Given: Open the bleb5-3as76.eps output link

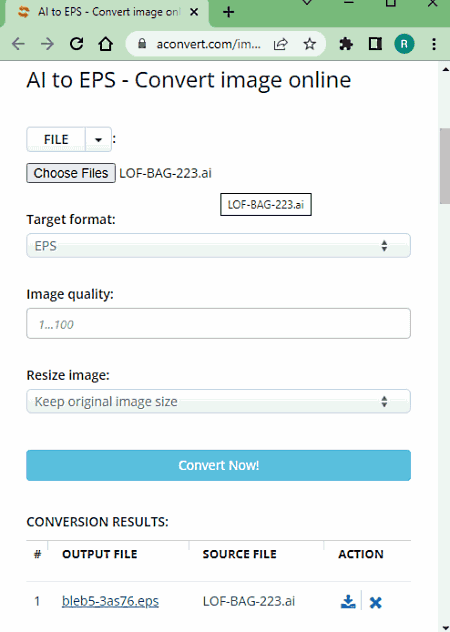Looking at the screenshot, I should (110, 601).
